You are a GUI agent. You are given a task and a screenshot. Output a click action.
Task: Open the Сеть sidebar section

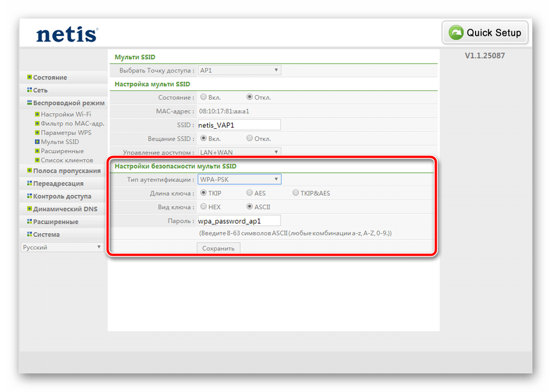click(40, 90)
